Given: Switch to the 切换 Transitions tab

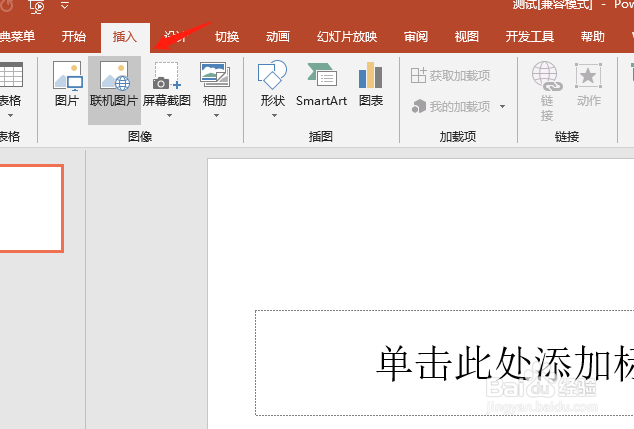Looking at the screenshot, I should [227, 37].
